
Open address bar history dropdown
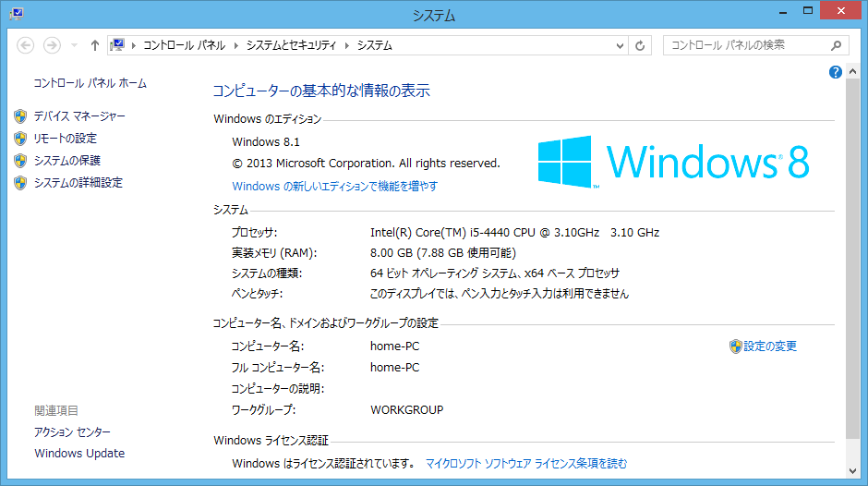pyautogui.click(x=620, y=45)
